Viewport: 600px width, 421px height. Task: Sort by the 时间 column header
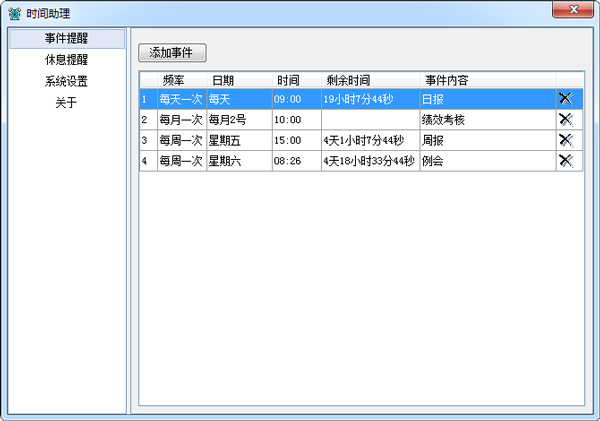tap(288, 80)
